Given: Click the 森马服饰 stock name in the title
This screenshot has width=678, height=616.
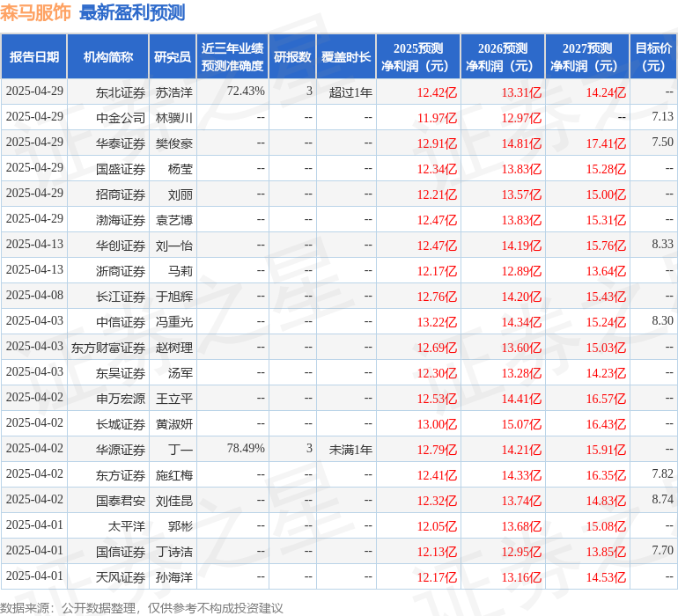Looking at the screenshot, I should pos(36,12).
